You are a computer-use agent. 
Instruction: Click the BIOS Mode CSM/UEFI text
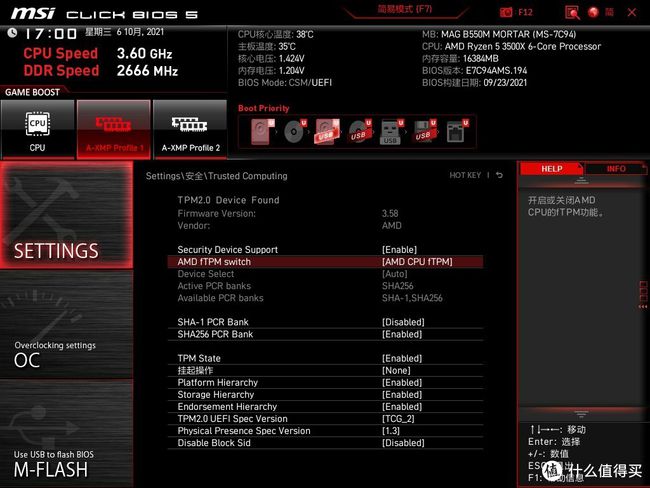(x=285, y=83)
